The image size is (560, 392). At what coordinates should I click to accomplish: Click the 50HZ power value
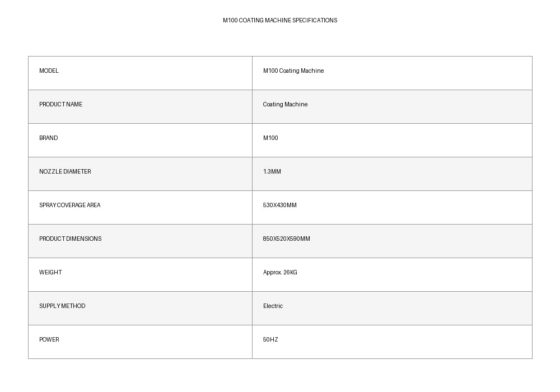(270, 339)
